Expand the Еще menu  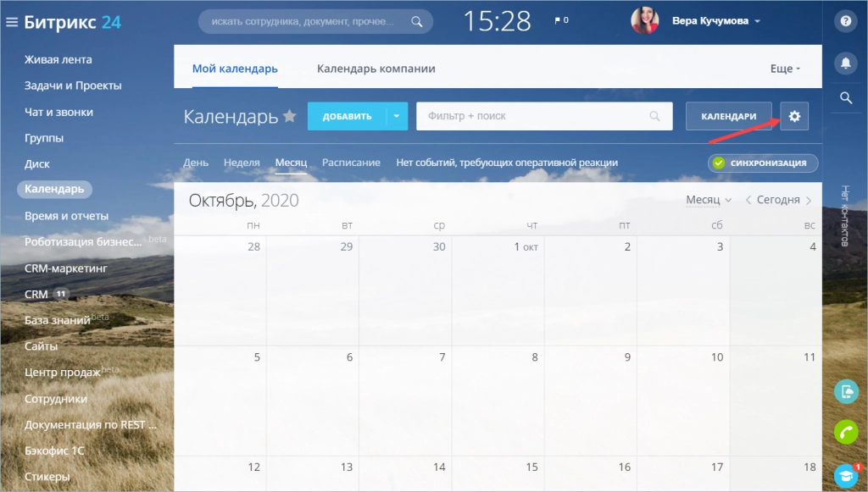tap(785, 69)
